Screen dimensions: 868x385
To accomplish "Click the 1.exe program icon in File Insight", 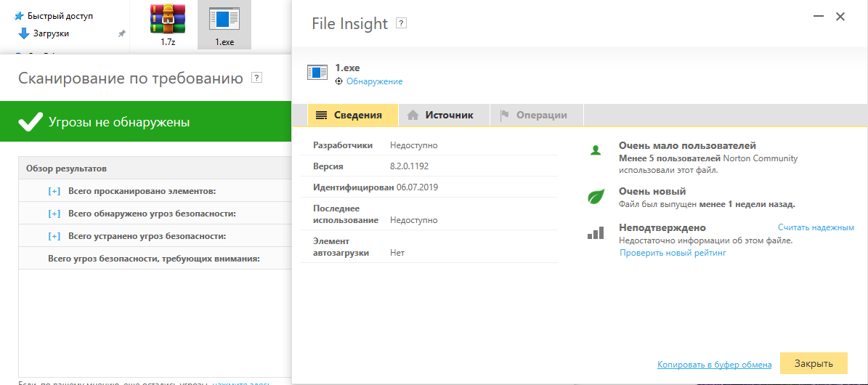I will click(317, 72).
